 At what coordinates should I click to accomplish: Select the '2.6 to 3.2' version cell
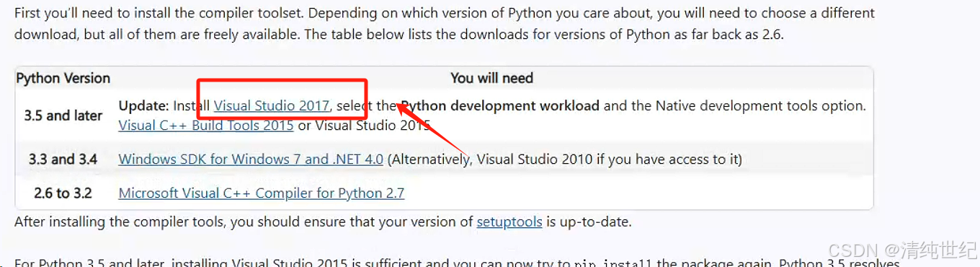[x=63, y=193]
